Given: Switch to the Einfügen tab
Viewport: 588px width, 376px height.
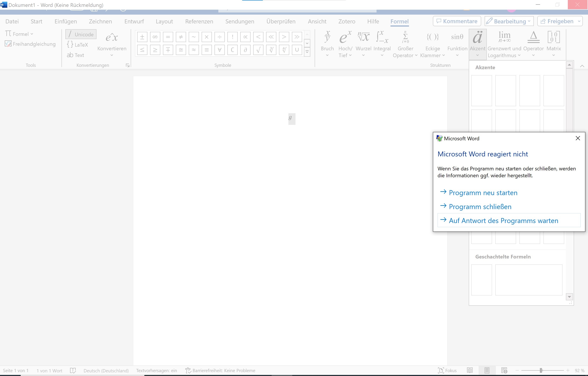Looking at the screenshot, I should (x=66, y=21).
